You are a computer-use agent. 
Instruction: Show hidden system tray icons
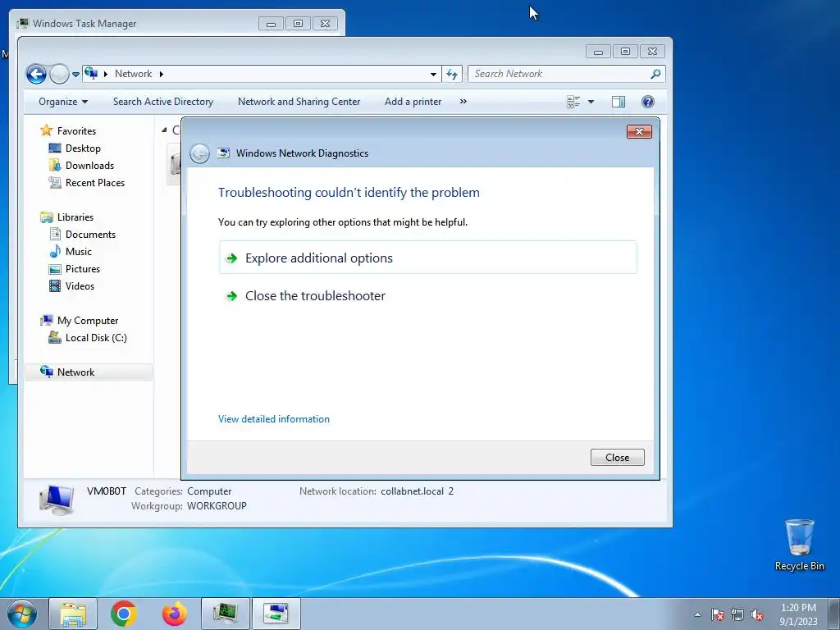pos(697,614)
